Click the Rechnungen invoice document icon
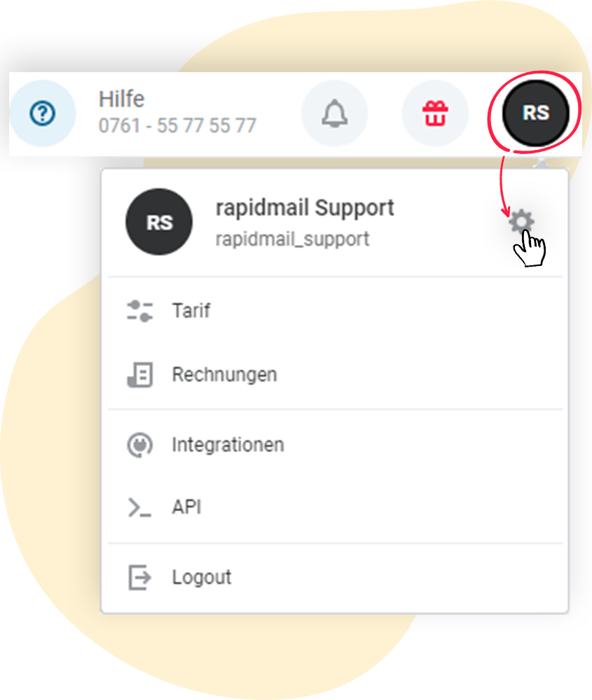This screenshot has width=592, height=700. (140, 374)
